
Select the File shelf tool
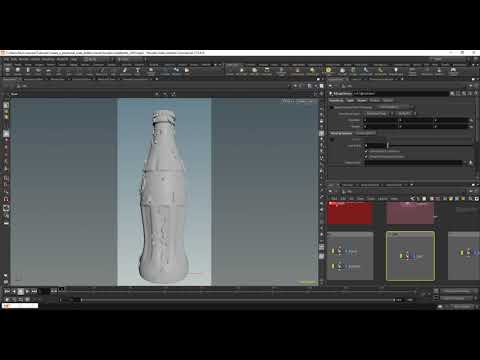(187, 71)
